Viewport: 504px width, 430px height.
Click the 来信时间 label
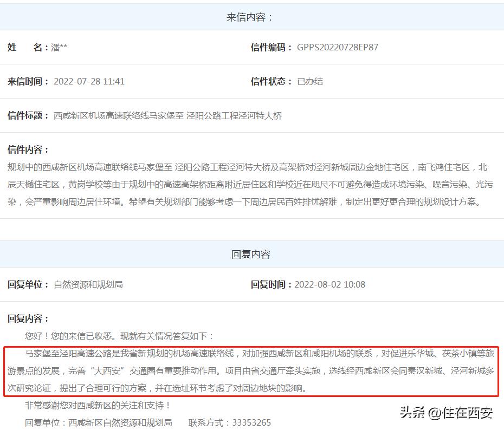28,81
